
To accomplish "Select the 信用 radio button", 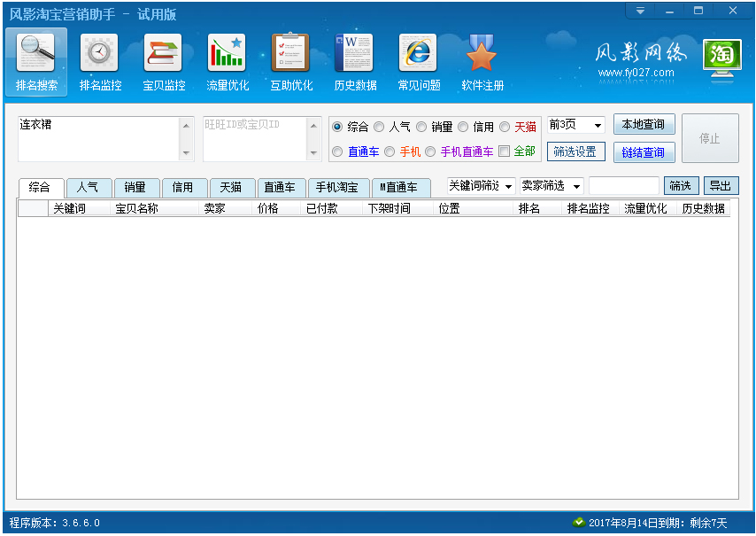I will coord(463,127).
